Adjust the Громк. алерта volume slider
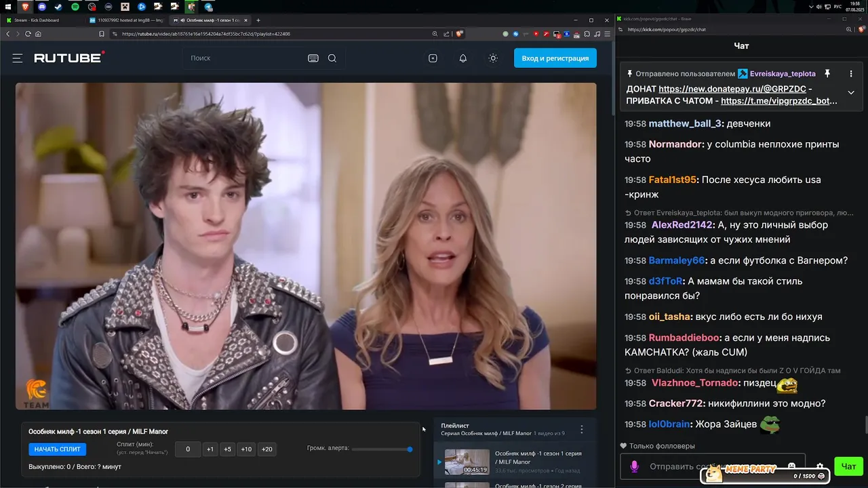Image resolution: width=868 pixels, height=488 pixels. (381, 449)
